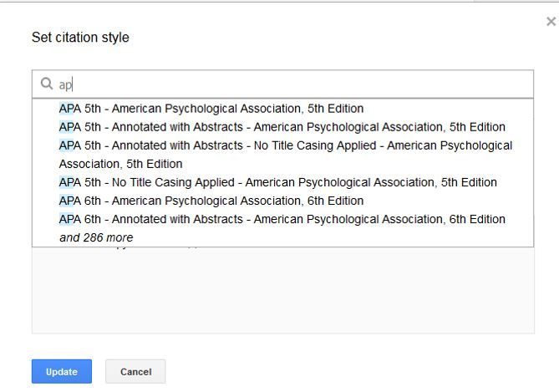Click the 'and 286 more' text
This screenshot has width=559, height=392.
tap(96, 237)
